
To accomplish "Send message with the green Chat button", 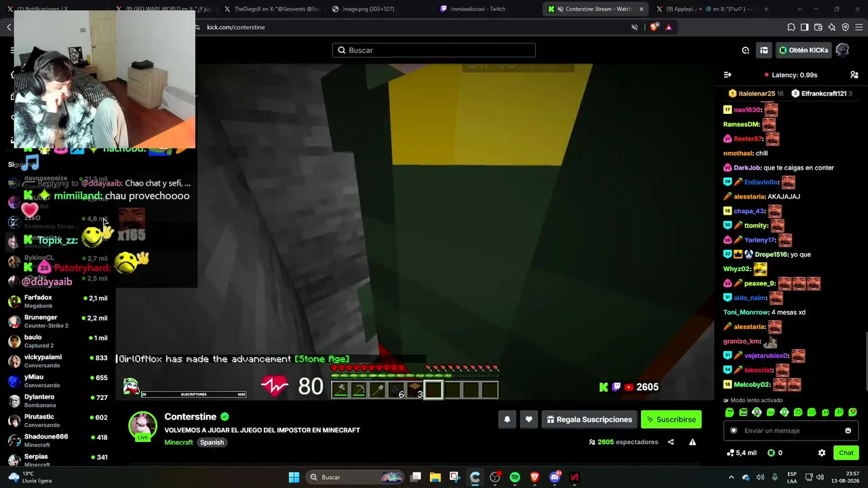I will tap(846, 453).
